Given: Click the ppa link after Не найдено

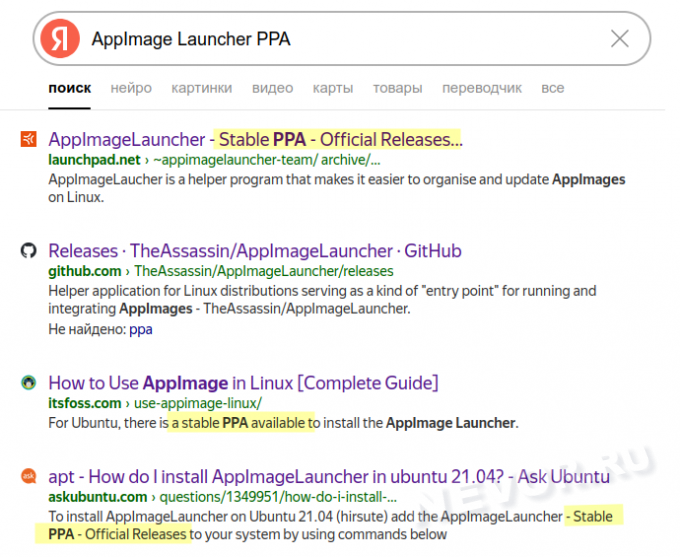Looking at the screenshot, I should pos(141,329).
